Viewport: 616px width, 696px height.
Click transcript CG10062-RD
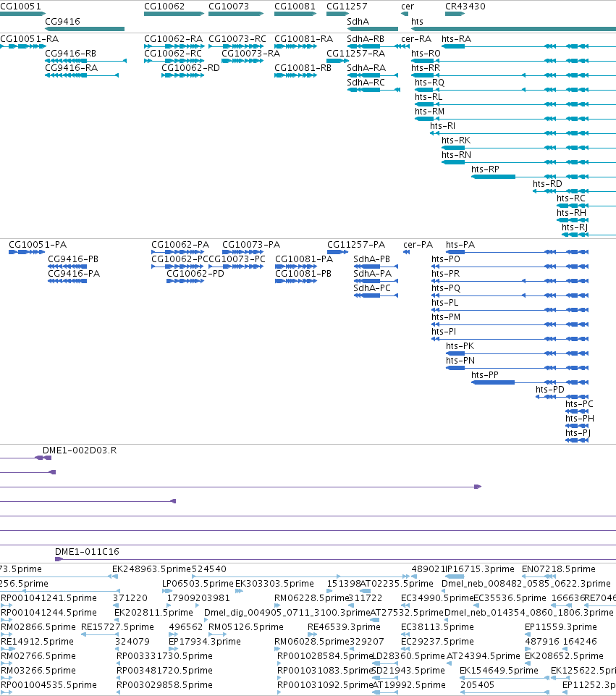pos(182,75)
